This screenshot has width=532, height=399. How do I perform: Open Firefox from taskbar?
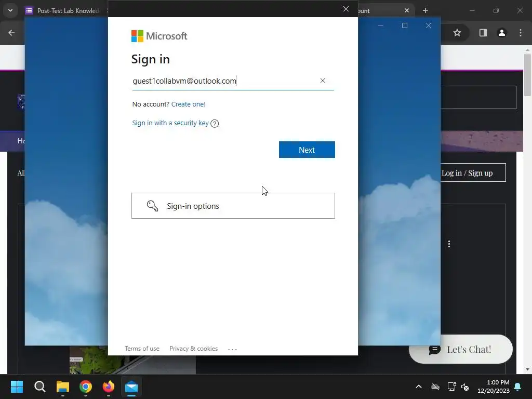click(109, 387)
